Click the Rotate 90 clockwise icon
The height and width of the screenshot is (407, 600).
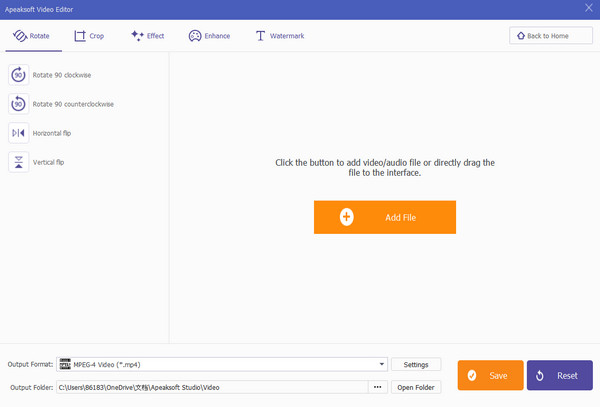18,75
